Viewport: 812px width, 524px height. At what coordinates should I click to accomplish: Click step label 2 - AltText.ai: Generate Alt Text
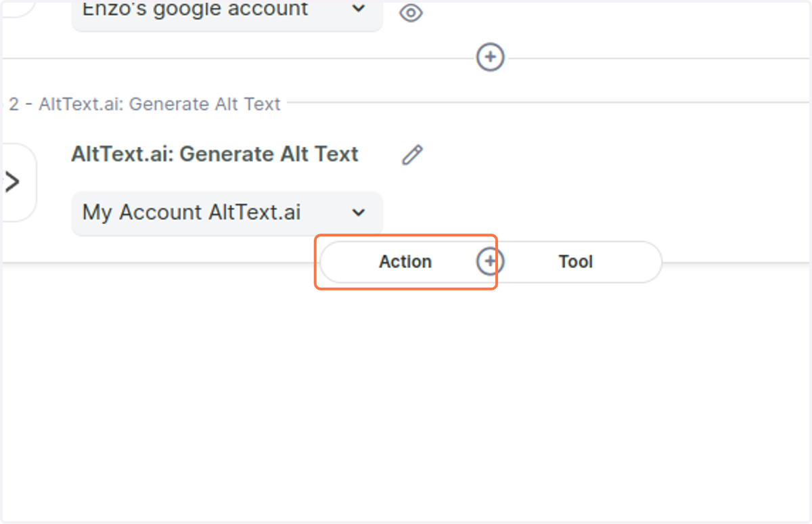(x=144, y=104)
